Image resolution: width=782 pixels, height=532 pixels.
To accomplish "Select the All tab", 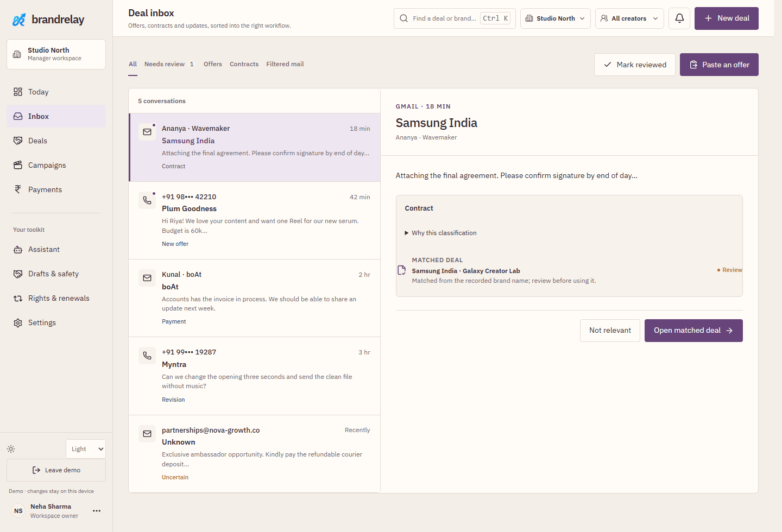I will pos(133,64).
